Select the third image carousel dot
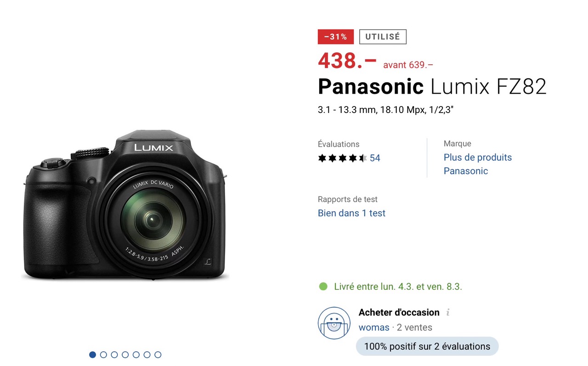 [x=114, y=355]
